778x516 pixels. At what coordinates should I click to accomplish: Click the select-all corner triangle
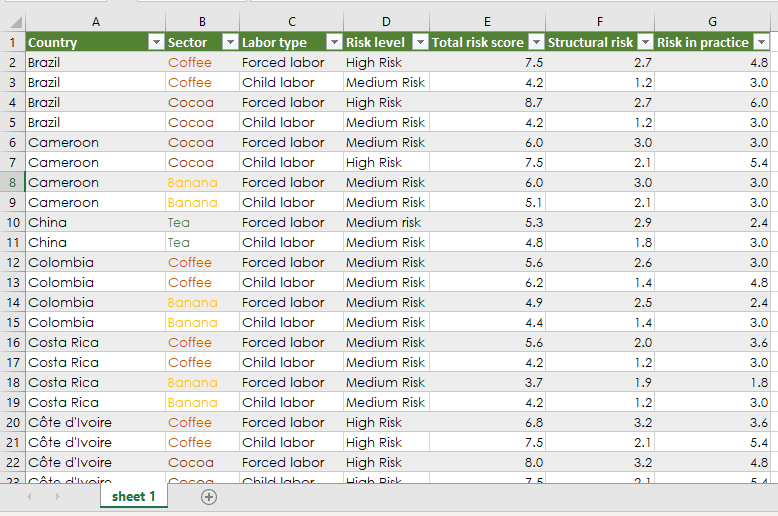pyautogui.click(x=13, y=21)
